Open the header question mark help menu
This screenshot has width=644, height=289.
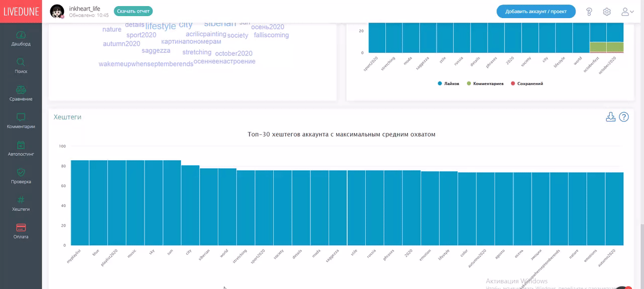(x=589, y=12)
